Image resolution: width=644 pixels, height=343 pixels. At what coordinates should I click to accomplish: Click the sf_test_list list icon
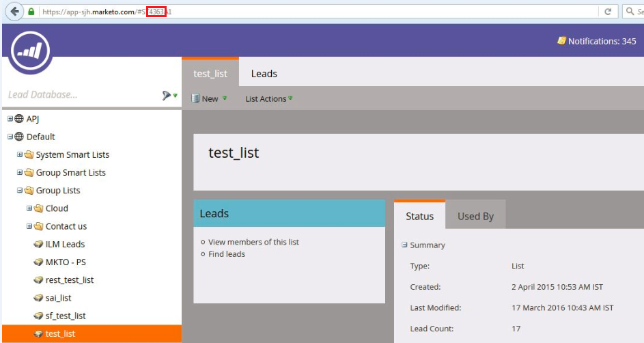[39, 316]
